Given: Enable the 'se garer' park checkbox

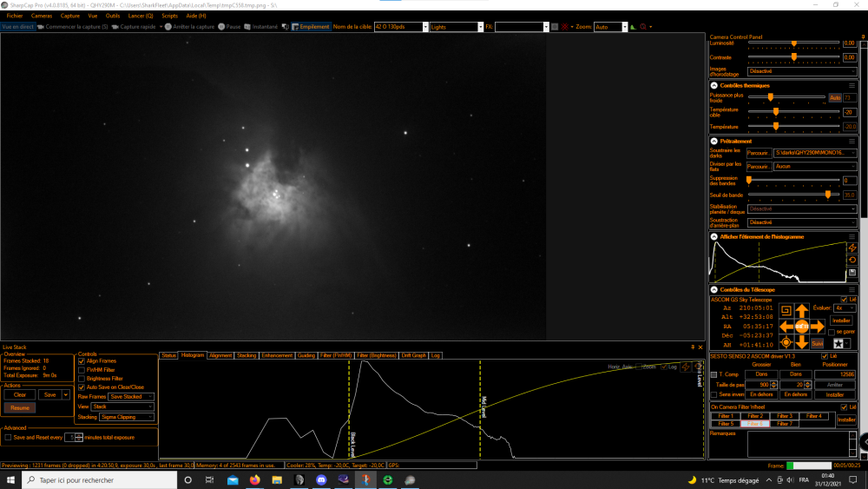Looking at the screenshot, I should 832,332.
